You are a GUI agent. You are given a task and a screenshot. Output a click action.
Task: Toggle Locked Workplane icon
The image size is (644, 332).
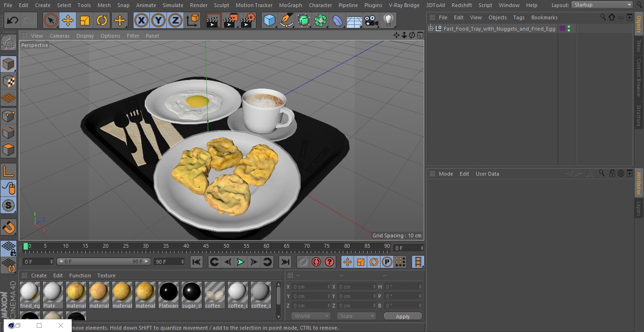point(8,249)
